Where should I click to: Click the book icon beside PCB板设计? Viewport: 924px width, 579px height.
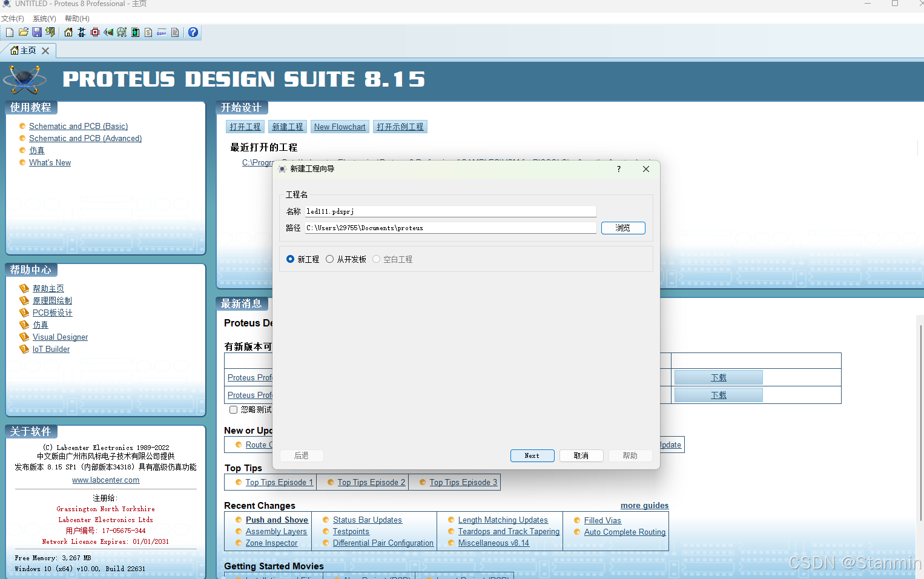pyautogui.click(x=24, y=313)
